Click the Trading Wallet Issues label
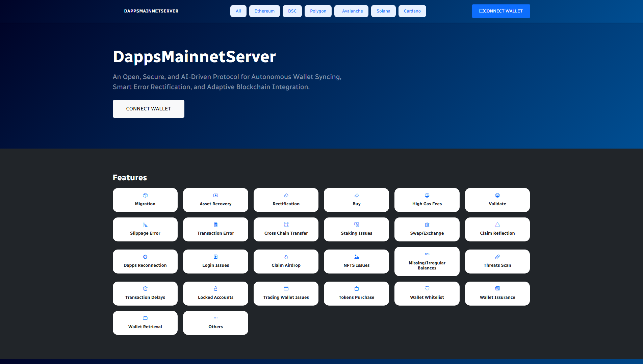 click(286, 297)
